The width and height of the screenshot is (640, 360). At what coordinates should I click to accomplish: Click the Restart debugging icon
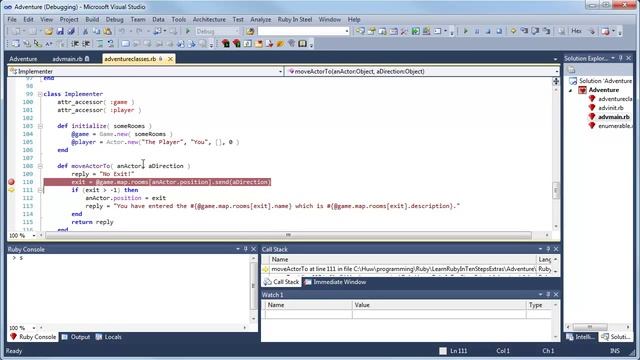pyautogui.click(x=499, y=31)
